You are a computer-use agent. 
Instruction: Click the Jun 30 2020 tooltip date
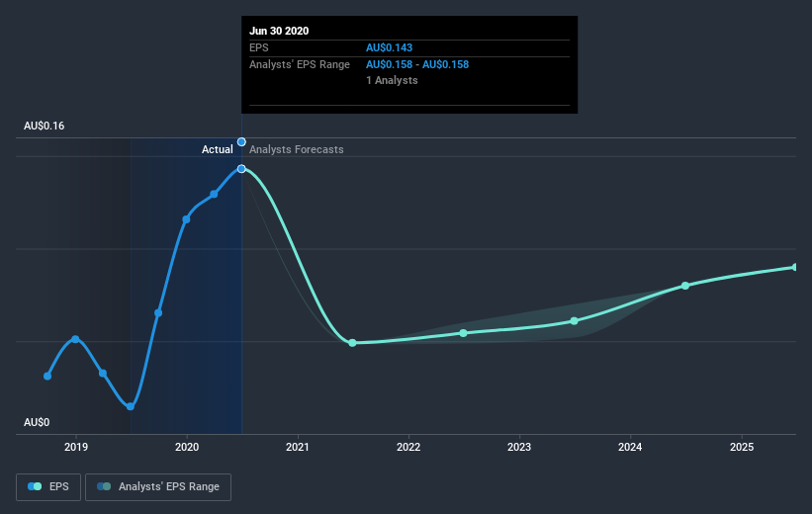(279, 31)
